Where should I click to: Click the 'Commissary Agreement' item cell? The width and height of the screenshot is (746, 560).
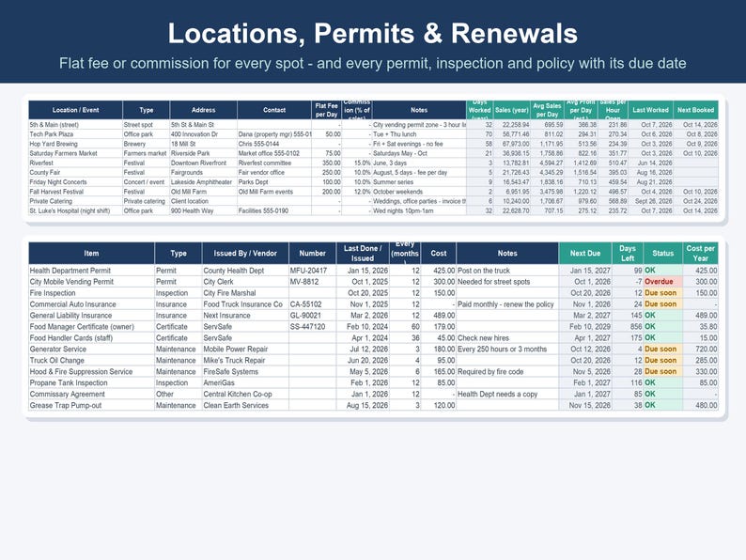pyautogui.click(x=91, y=394)
